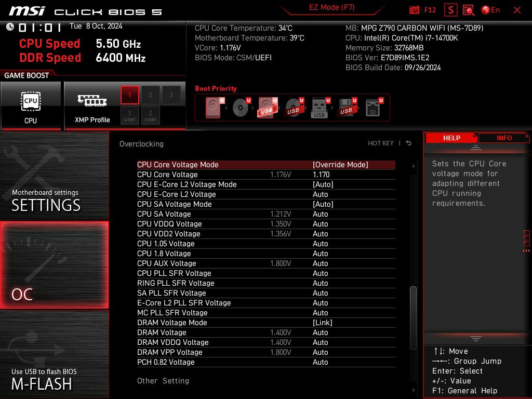Select the HELP tab

(451, 137)
